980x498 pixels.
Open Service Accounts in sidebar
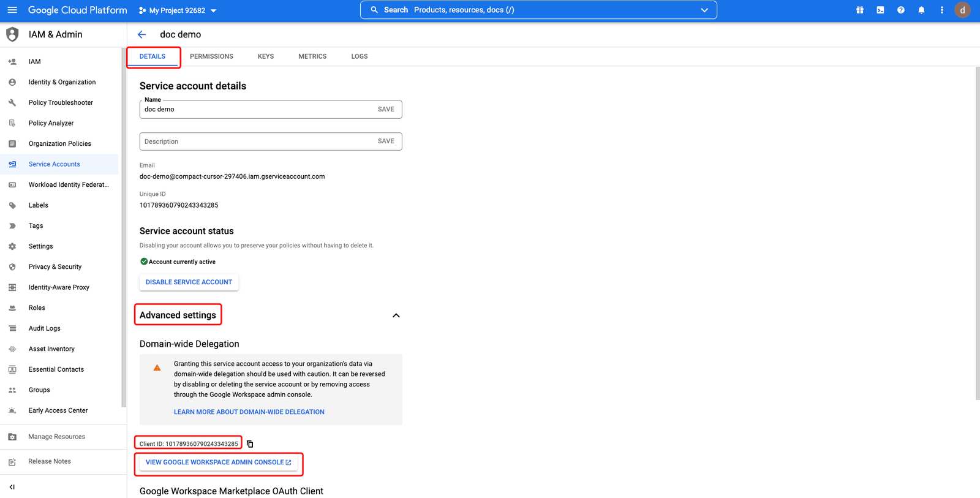[x=59, y=164]
